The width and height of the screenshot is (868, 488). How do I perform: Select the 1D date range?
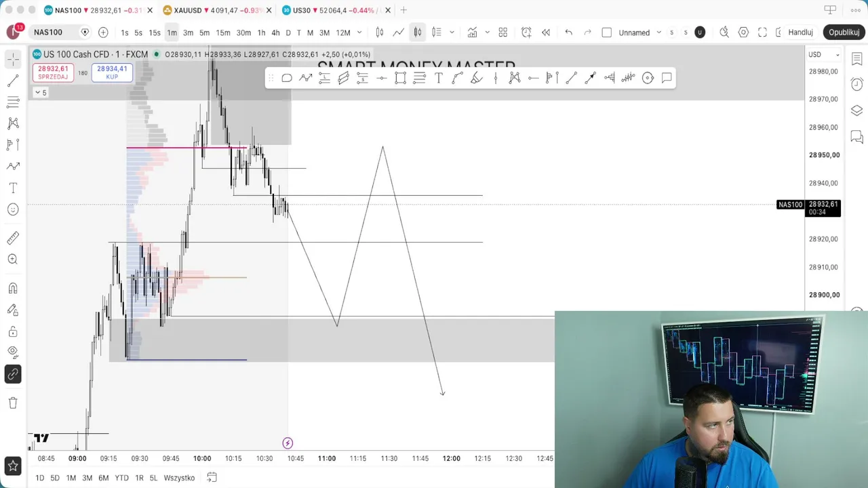[39, 478]
